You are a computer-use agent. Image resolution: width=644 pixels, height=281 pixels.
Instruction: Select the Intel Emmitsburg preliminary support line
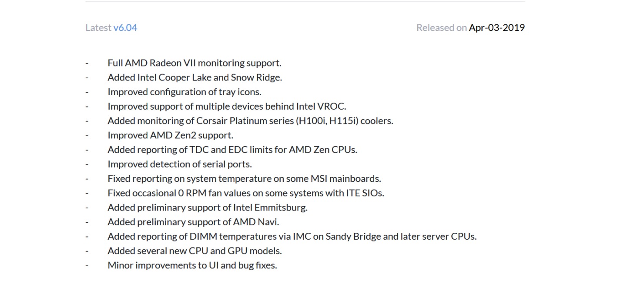pos(208,207)
